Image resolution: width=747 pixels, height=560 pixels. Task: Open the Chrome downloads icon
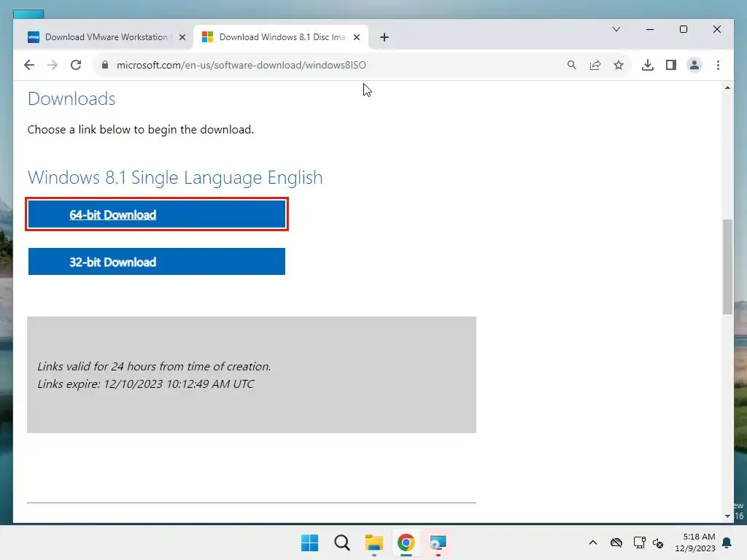click(x=648, y=65)
